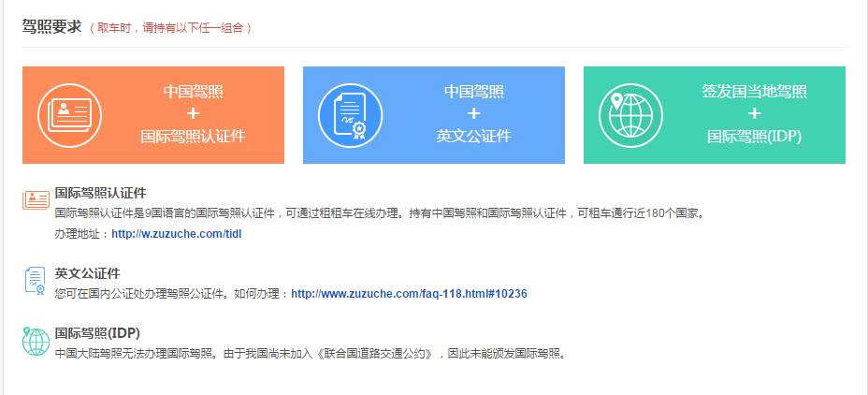Select the blue 中国驾照 + 英文公证件 card
The height and width of the screenshot is (395, 868).
[434, 115]
